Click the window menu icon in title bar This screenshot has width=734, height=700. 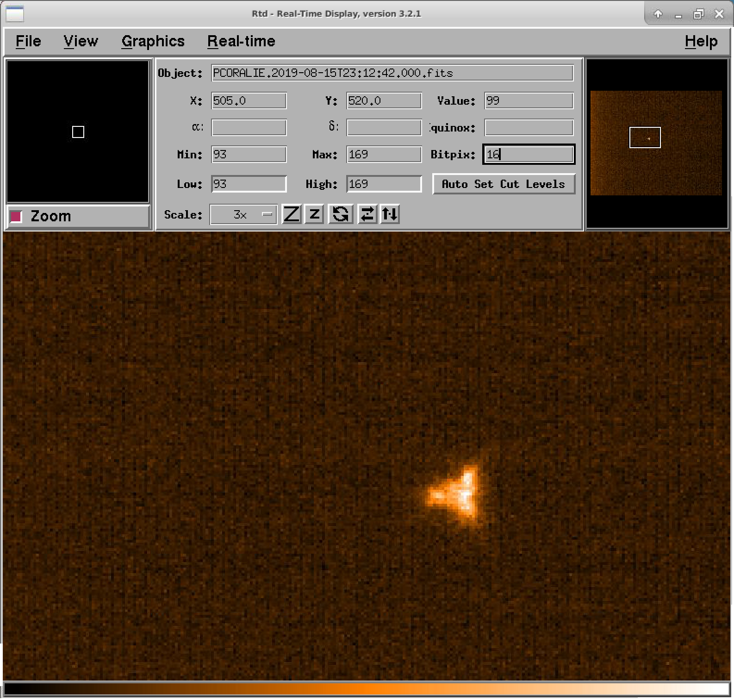coord(14,14)
